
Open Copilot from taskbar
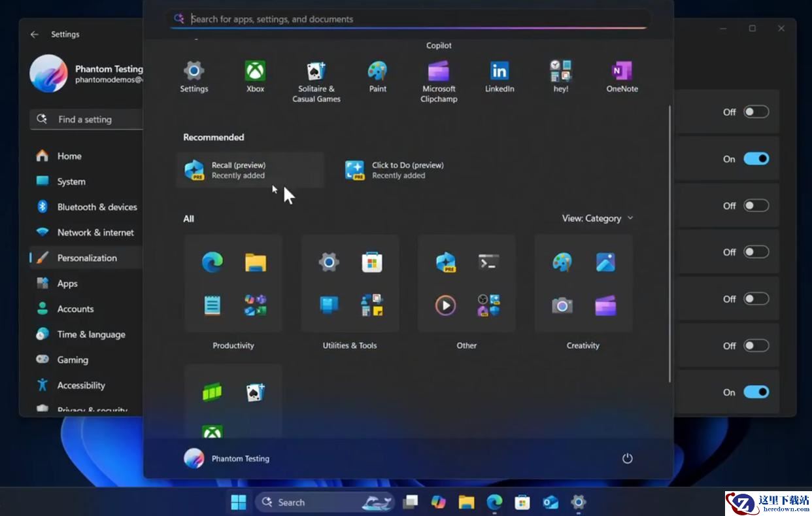click(x=438, y=502)
